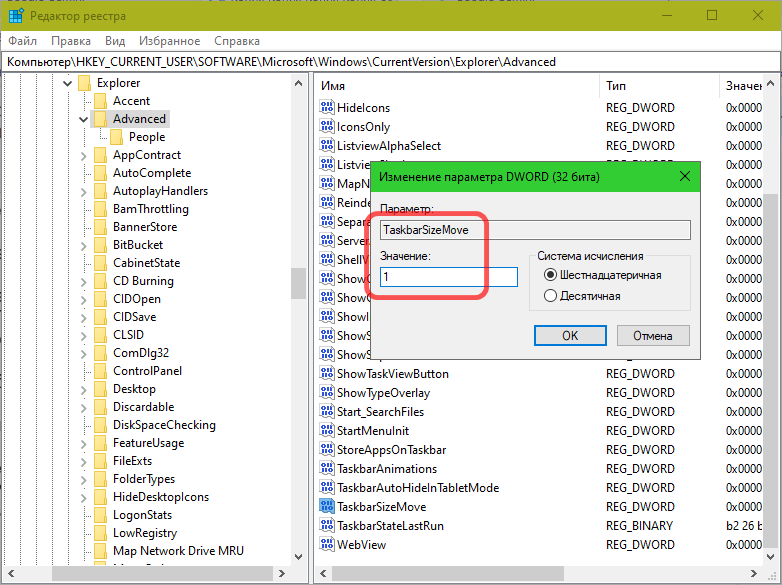
Task: Click the binary icon beside TaskbarStateLastRun
Action: (x=327, y=526)
